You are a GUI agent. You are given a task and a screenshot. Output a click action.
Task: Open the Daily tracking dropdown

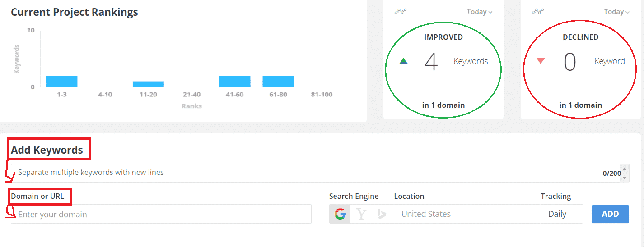click(x=562, y=214)
